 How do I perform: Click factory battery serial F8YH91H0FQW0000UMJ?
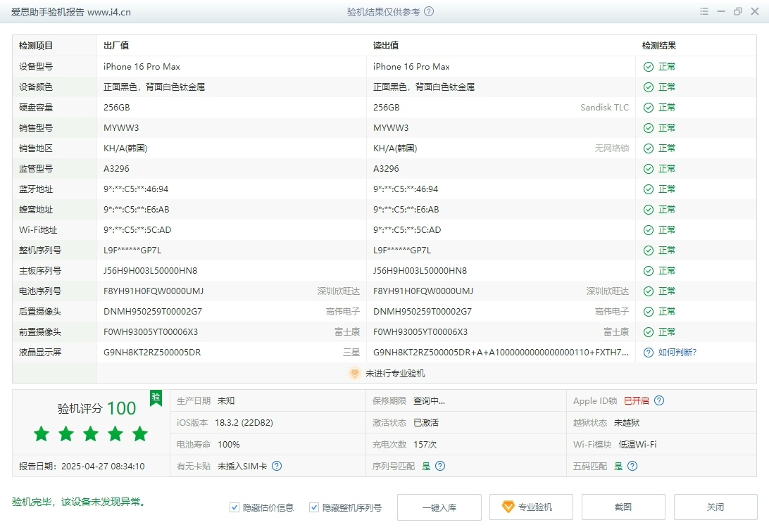[154, 291]
